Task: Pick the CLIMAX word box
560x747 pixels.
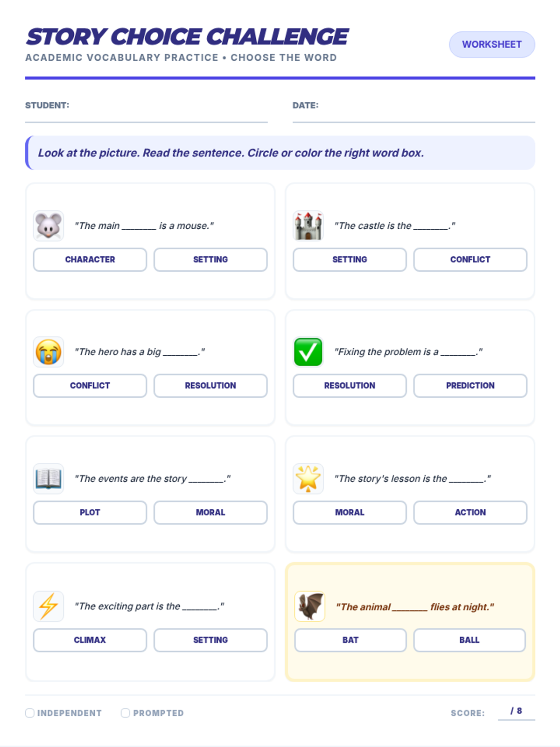Action: 90,640
